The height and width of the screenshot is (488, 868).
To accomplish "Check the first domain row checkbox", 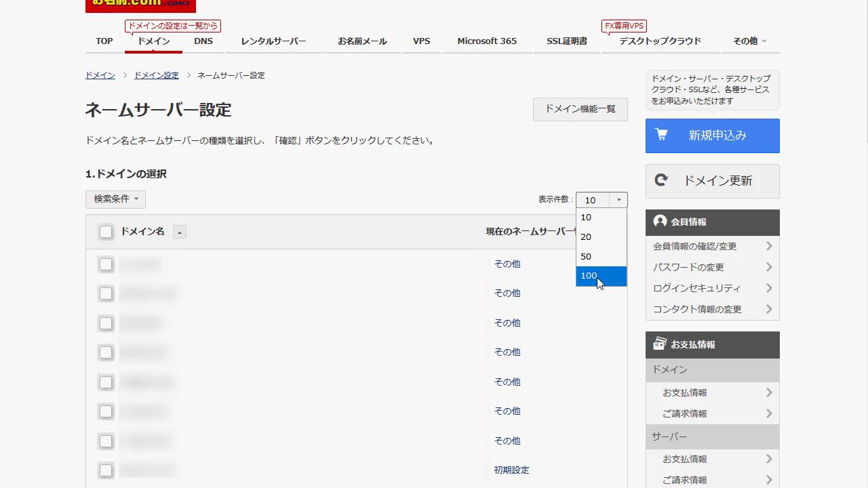I will coord(106,264).
